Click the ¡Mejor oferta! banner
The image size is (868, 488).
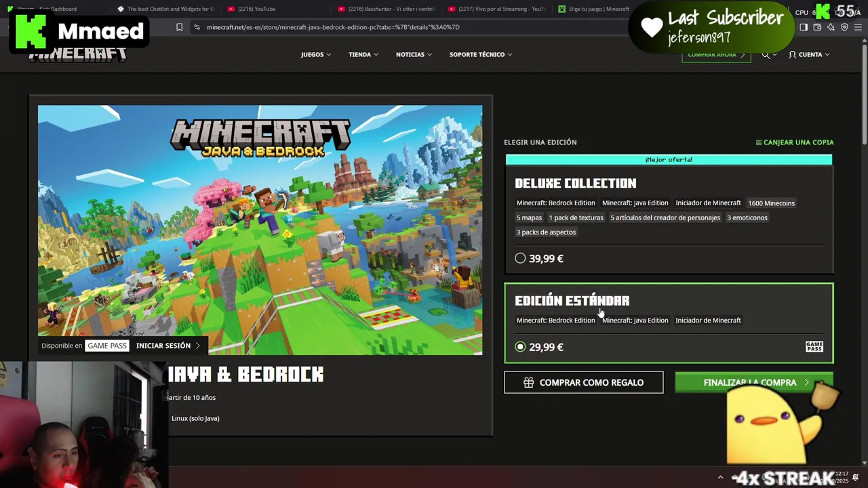tap(669, 160)
